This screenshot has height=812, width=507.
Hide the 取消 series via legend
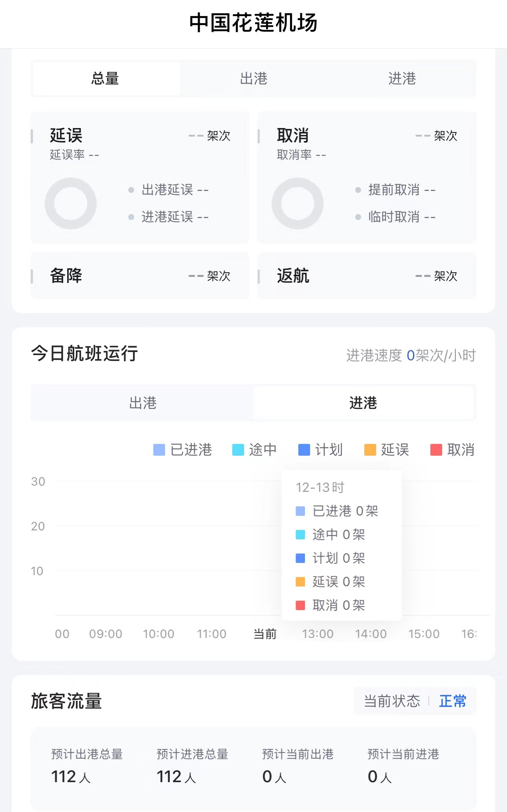[453, 450]
